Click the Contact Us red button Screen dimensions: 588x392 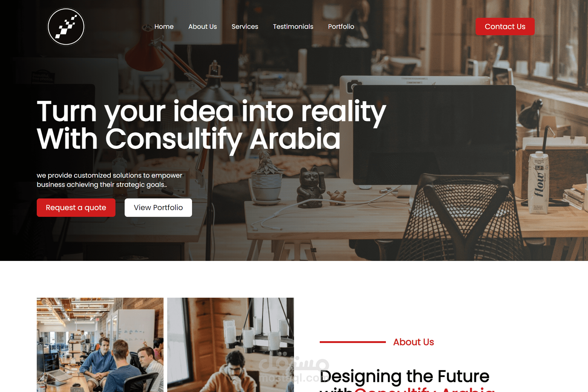[x=505, y=27]
